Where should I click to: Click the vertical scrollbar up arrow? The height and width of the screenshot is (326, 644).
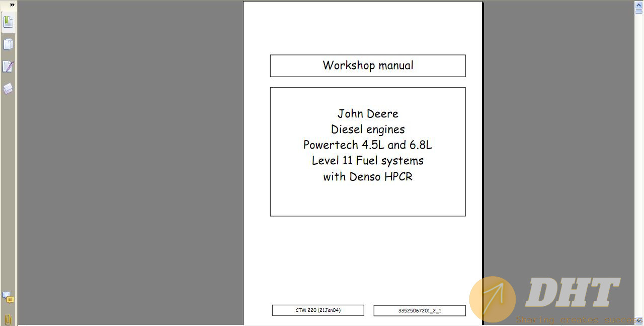(x=639, y=5)
